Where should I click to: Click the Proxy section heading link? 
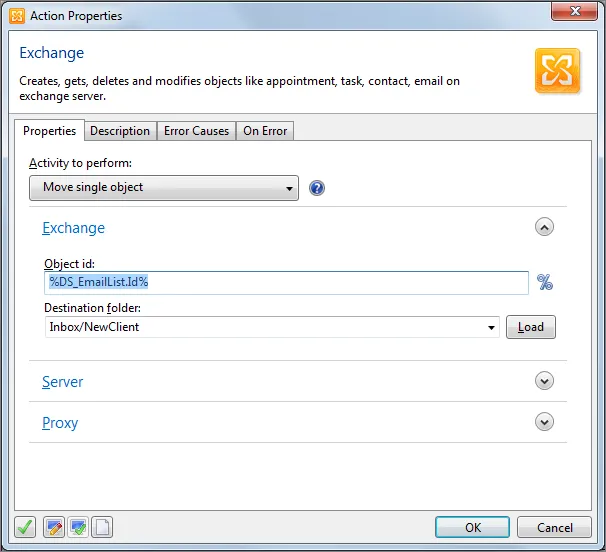pyautogui.click(x=60, y=423)
